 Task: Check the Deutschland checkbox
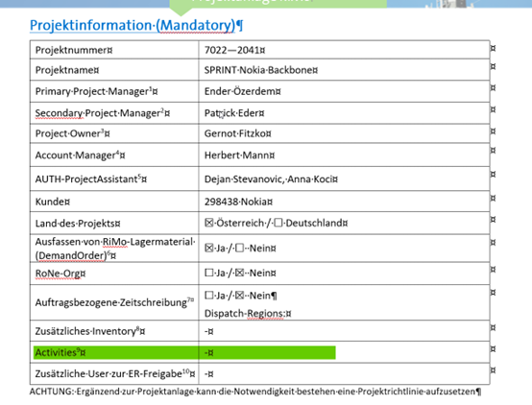278,223
